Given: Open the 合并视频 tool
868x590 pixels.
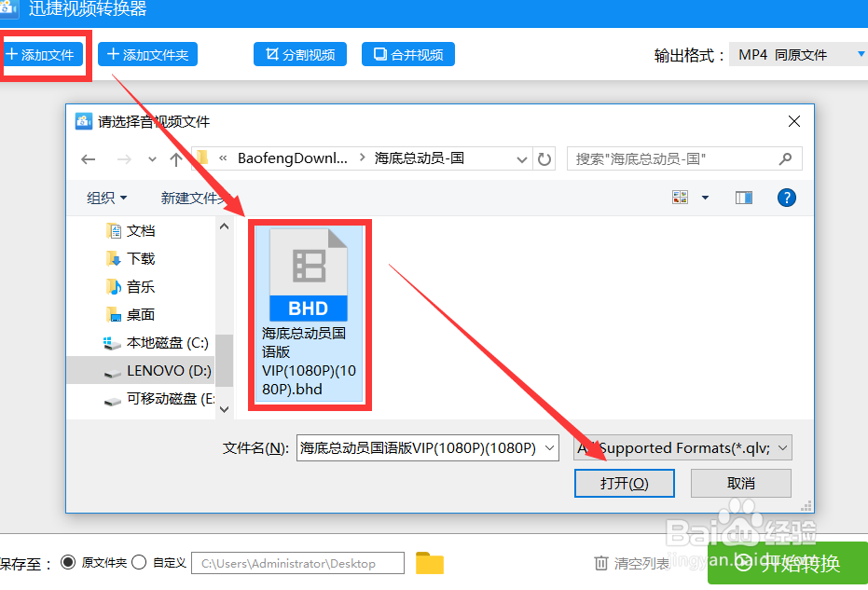Looking at the screenshot, I should point(408,54).
